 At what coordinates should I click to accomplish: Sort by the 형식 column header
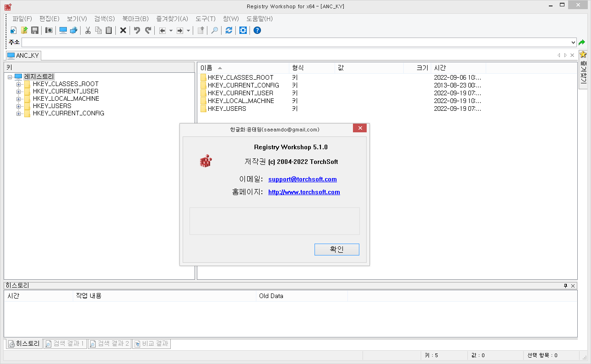(x=312, y=68)
